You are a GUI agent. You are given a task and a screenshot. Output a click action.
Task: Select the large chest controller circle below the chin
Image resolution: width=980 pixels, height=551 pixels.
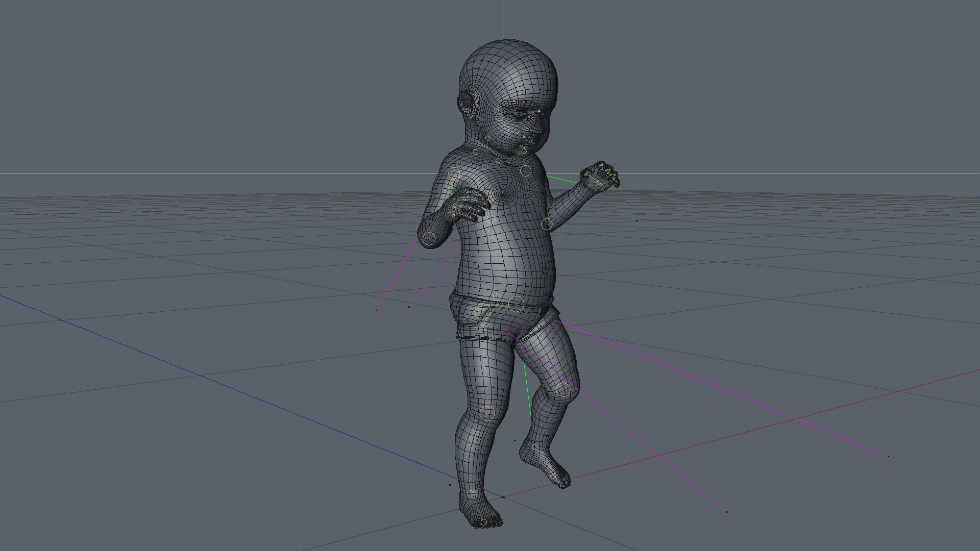(x=525, y=171)
